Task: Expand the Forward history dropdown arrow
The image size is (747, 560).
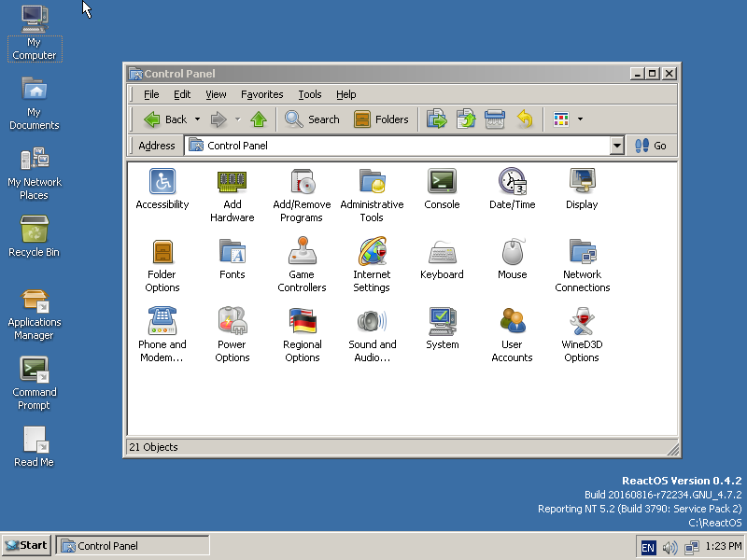Action: tap(238, 119)
